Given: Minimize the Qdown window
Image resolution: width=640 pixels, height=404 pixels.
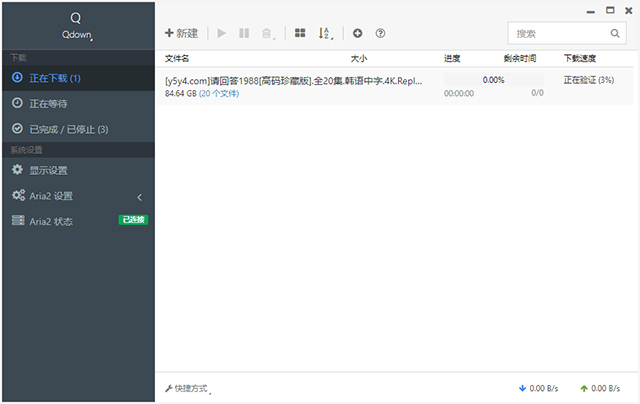Looking at the screenshot, I should [x=591, y=12].
